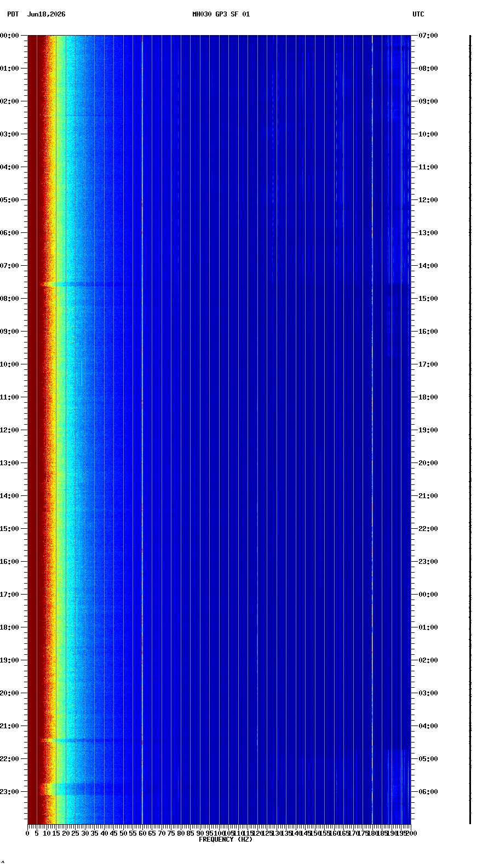Select 20:00 on the UTC time axis
The width and height of the screenshot is (494, 868).
tap(428, 463)
